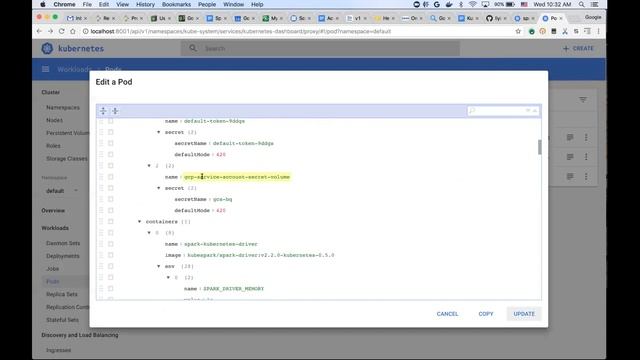640x360 pixels.
Task: Click the SPARK_DRIVER_MEMORY value
Action: click(x=233, y=289)
